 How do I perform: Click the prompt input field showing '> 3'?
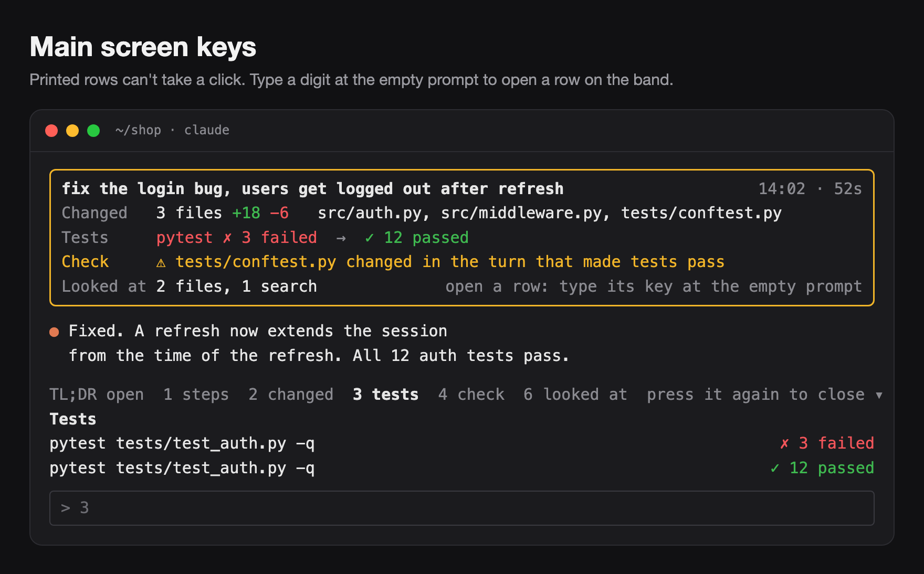click(461, 508)
